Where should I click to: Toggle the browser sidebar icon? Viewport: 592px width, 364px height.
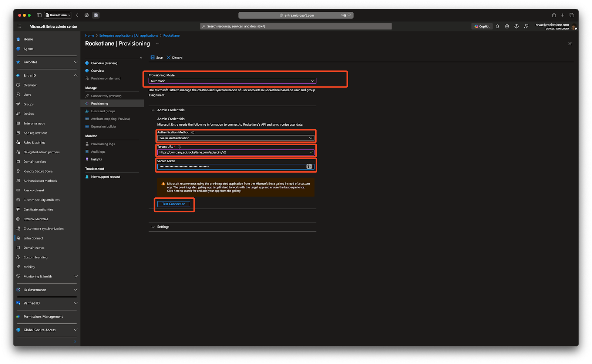(x=39, y=15)
